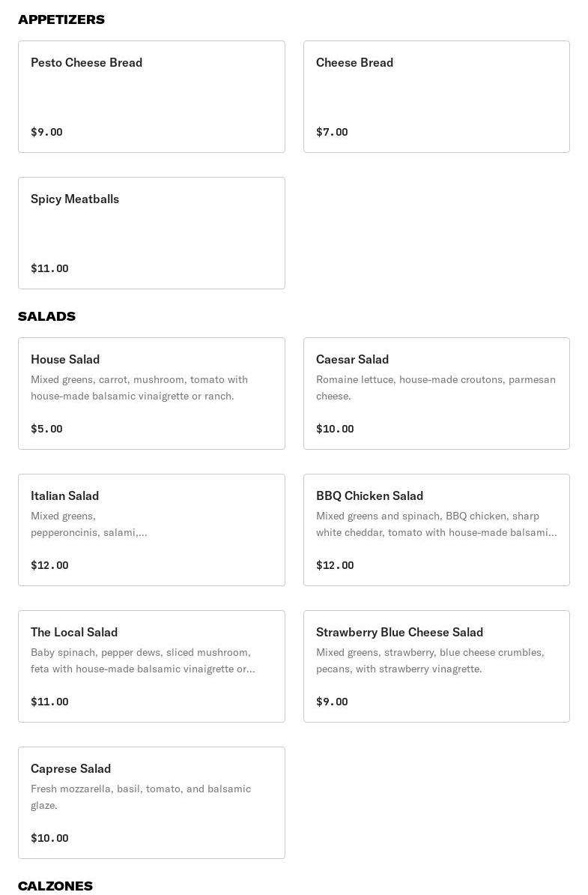This screenshot has width=588, height=895.
Task: Click the $11.00 Spicy Meatballs price
Action: click(49, 268)
